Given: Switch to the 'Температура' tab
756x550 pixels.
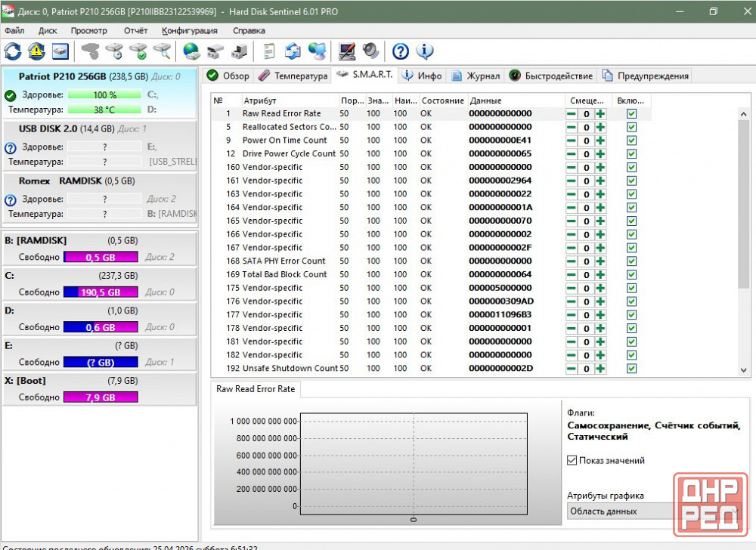Looking at the screenshot, I should click(x=293, y=76).
